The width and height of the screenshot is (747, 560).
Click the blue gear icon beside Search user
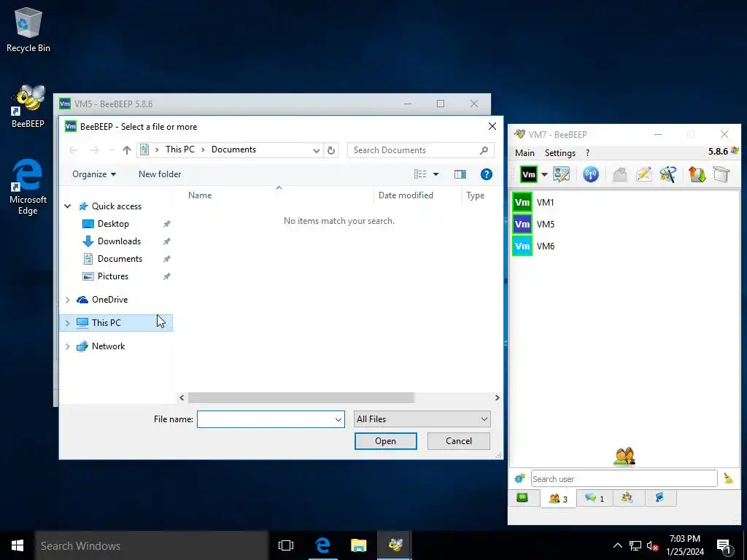tap(519, 478)
